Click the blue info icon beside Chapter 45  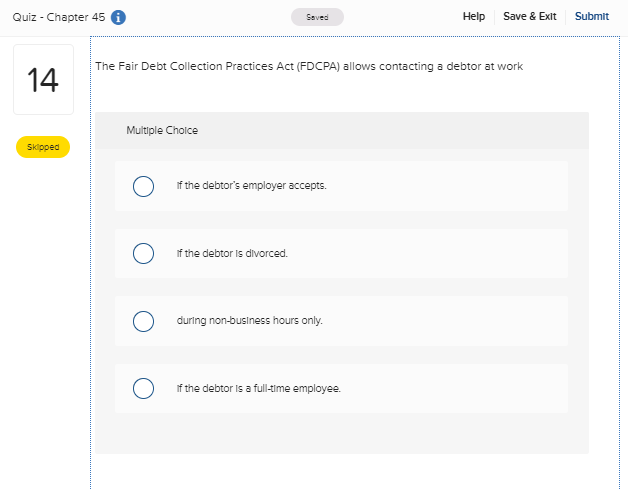pyautogui.click(x=118, y=17)
